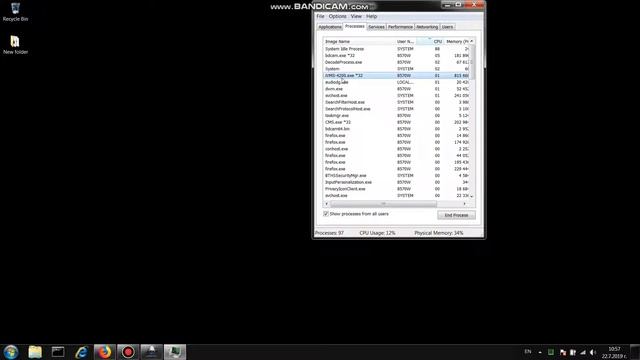Click the taskbar clock showing 10:57

(x=614, y=352)
